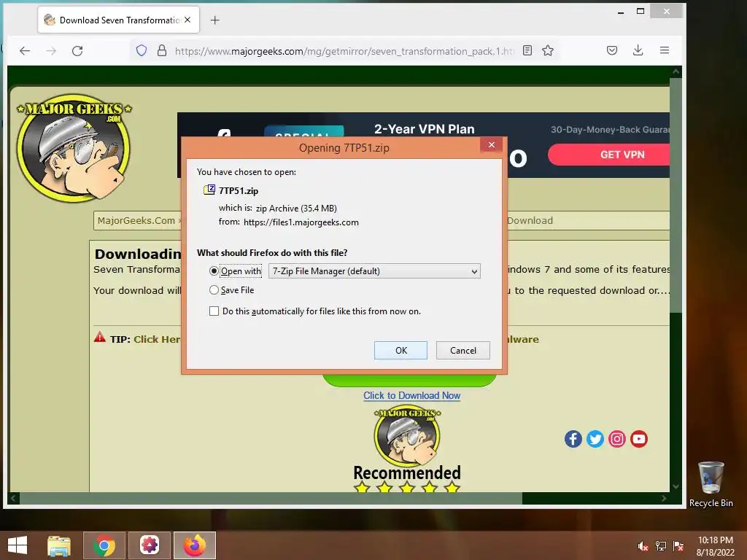Open File Explorer from the taskbar

point(58,545)
